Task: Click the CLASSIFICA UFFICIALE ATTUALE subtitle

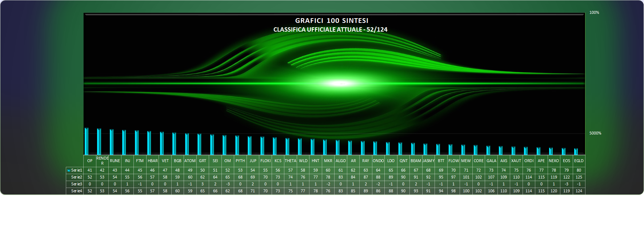Action: [330, 29]
